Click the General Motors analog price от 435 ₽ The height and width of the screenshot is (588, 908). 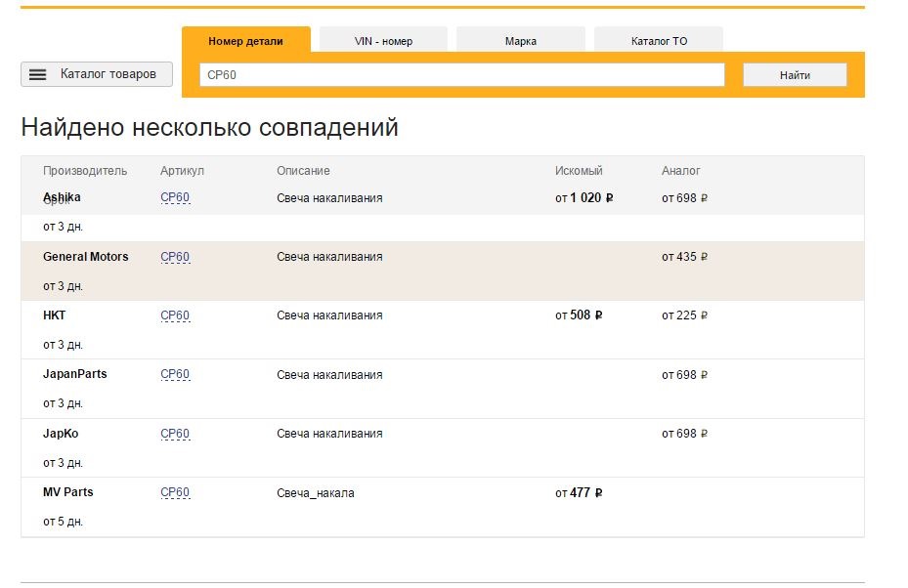[684, 257]
